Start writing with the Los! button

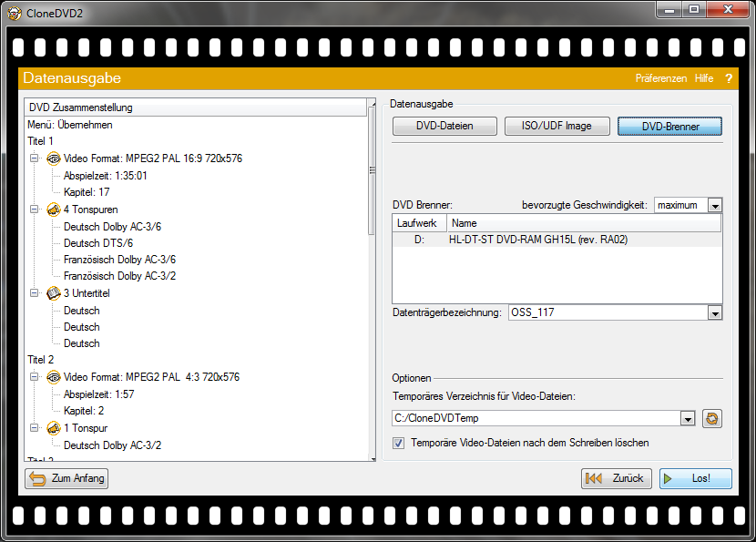(x=695, y=478)
